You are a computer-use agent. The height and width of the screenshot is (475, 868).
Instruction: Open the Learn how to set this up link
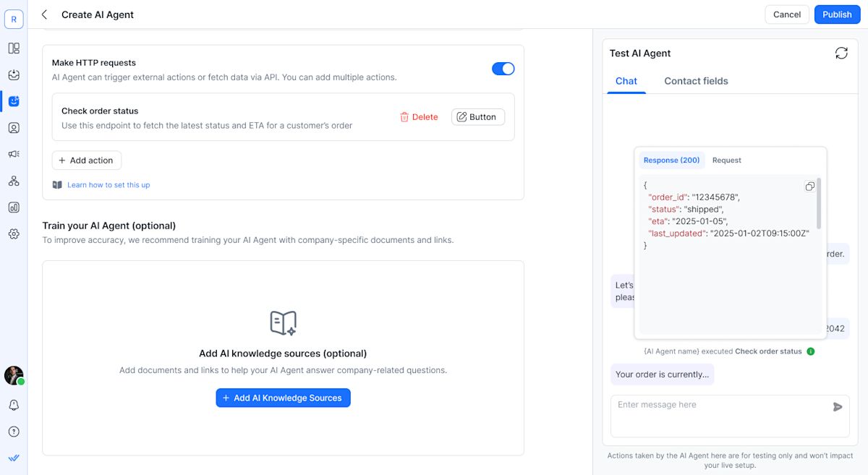[109, 185]
